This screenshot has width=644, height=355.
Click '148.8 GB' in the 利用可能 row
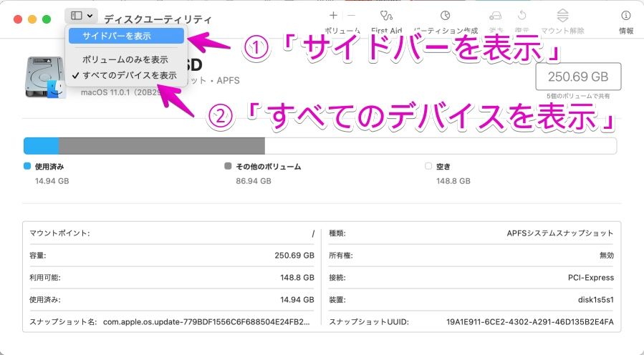[x=297, y=278]
